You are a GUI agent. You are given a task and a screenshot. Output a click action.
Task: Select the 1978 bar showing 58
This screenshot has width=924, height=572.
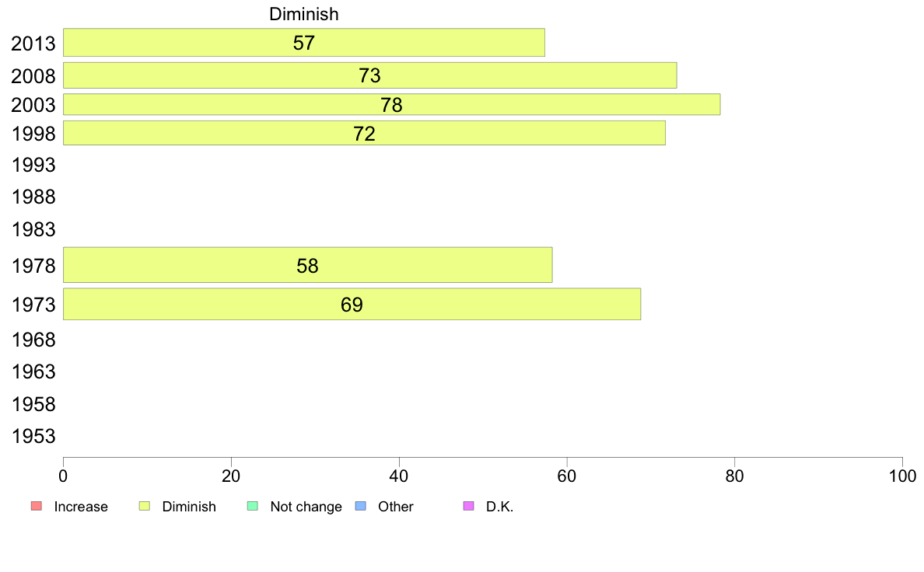coord(307,265)
